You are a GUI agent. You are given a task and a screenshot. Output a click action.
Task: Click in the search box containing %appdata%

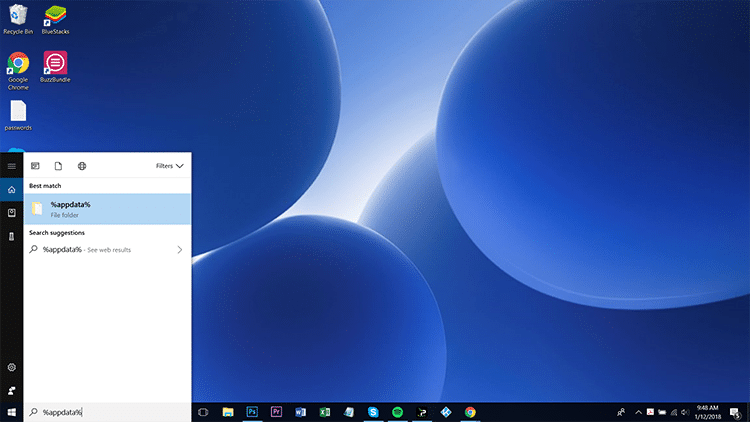pos(107,412)
